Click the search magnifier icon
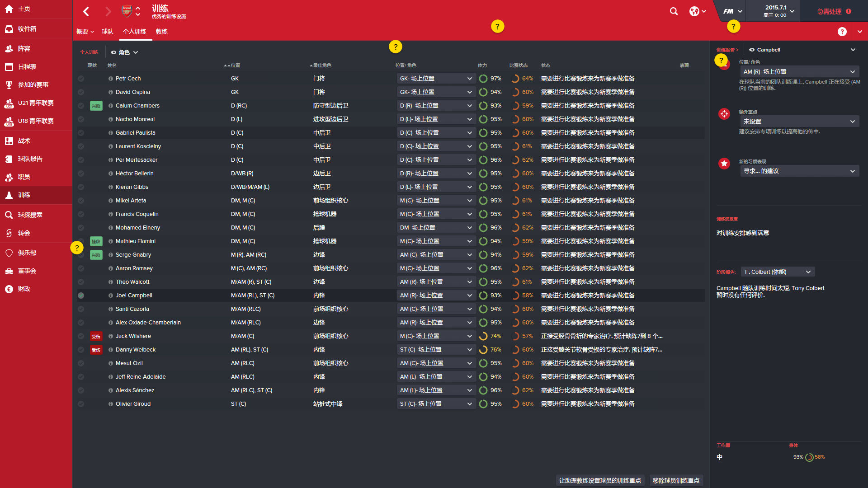Screen dimensions: 868x488 click(x=674, y=11)
